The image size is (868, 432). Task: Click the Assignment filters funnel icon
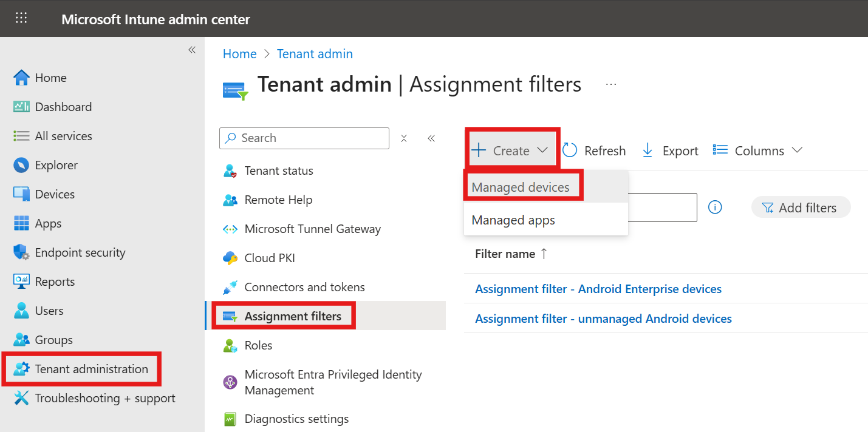click(230, 317)
